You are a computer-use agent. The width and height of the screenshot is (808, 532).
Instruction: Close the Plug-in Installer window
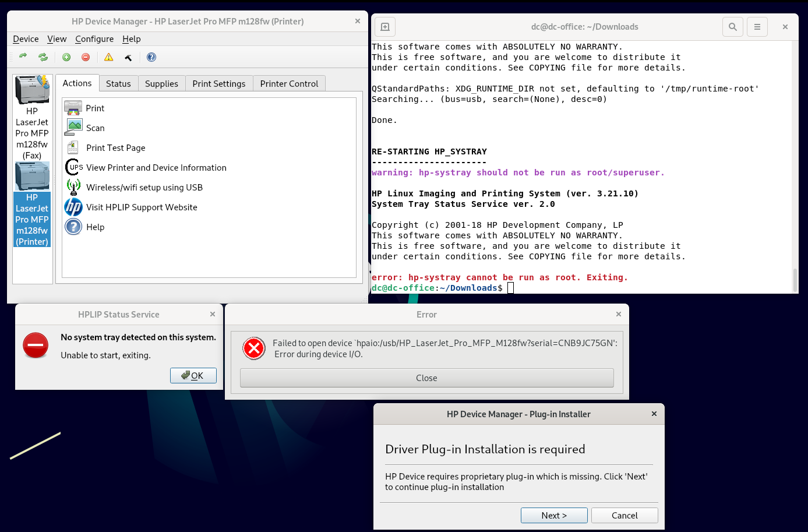coord(654,414)
